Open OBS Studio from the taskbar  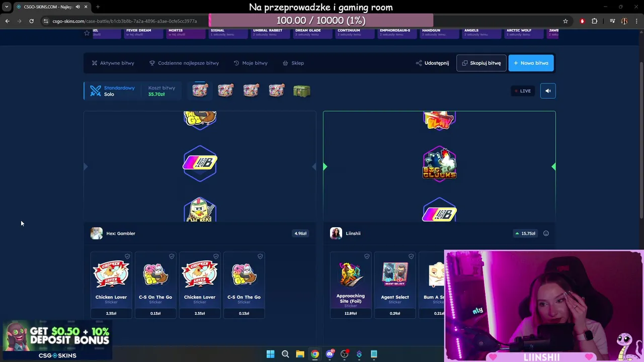[x=344, y=354]
